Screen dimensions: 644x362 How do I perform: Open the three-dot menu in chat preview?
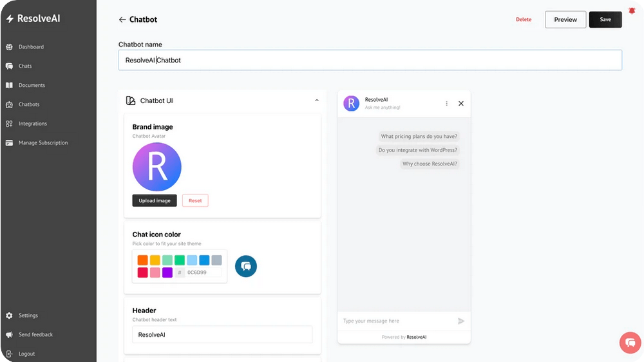click(x=447, y=103)
